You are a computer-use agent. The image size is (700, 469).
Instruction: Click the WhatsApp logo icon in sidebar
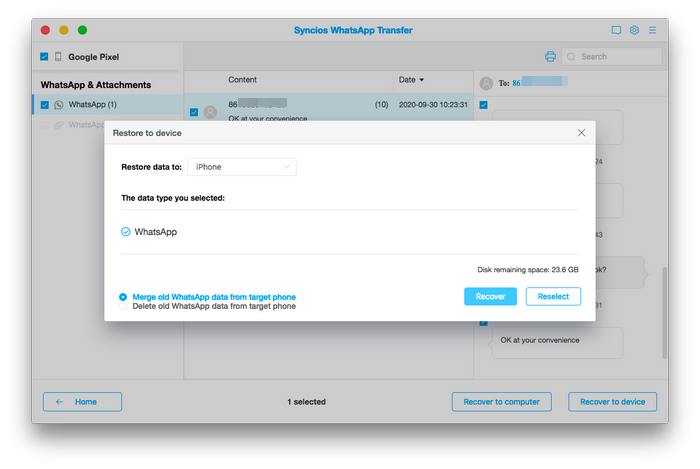[x=59, y=105]
